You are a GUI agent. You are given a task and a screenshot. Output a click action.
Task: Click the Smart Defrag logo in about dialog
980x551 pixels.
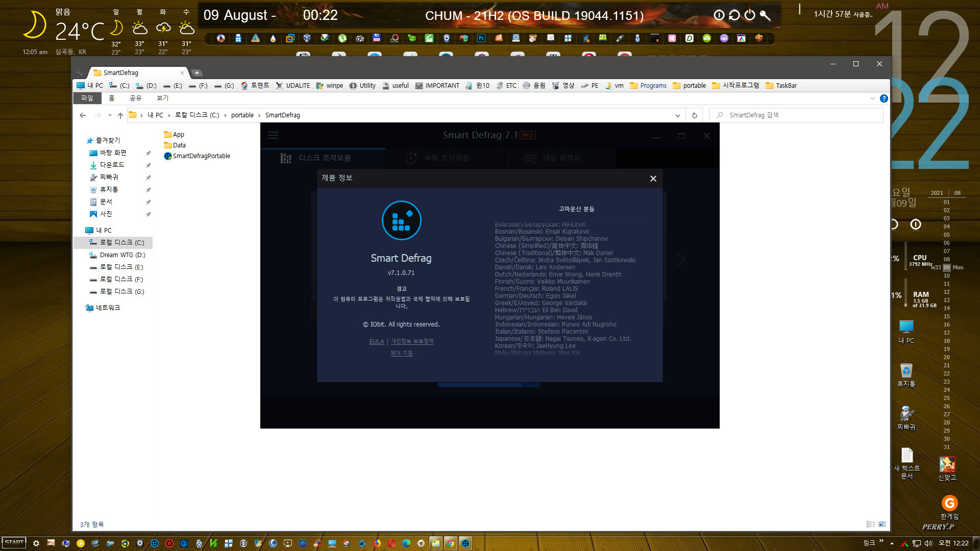point(401,220)
